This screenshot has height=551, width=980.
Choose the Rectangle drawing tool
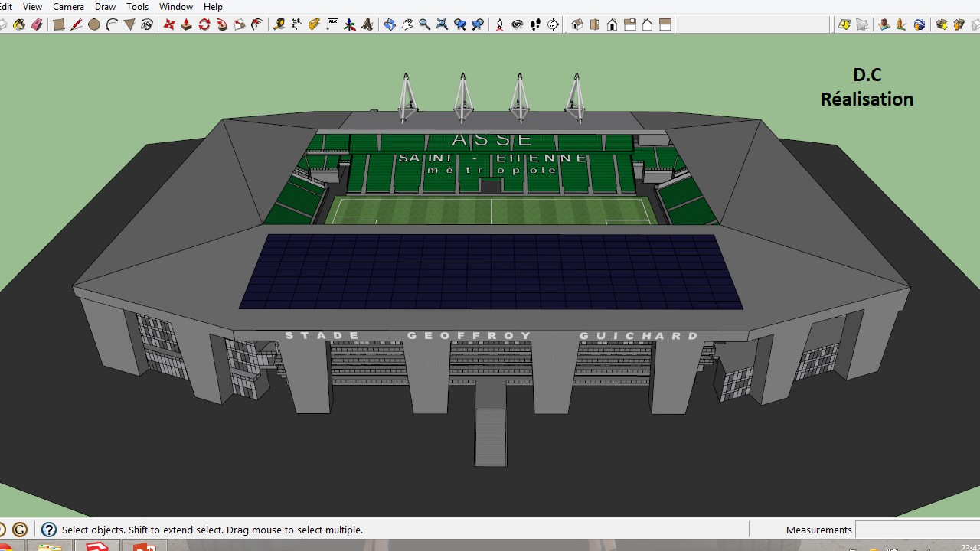click(58, 24)
